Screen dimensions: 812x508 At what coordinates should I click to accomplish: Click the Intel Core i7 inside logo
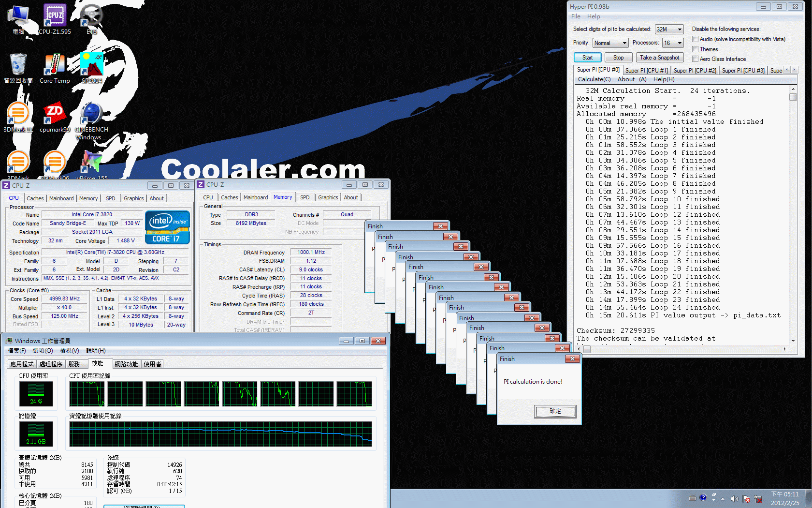pos(167,227)
